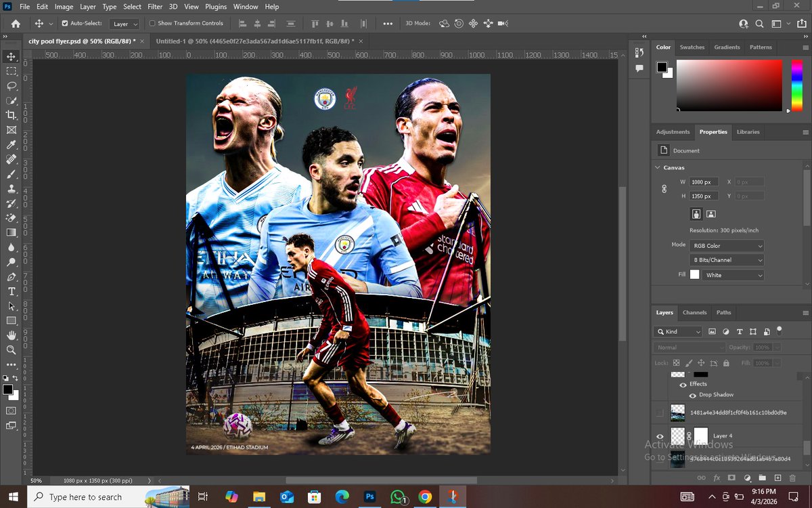The height and width of the screenshot is (508, 812).
Task: Click the canvas width W field
Action: (704, 182)
